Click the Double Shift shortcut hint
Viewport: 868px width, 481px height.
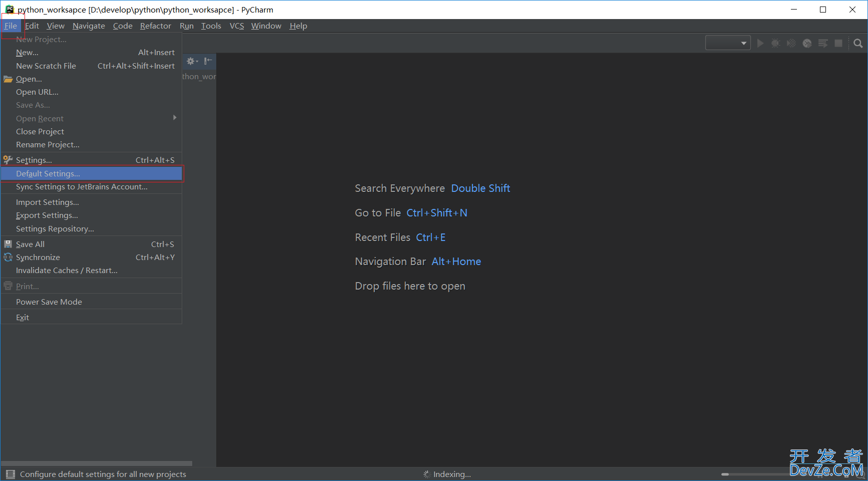[481, 188]
